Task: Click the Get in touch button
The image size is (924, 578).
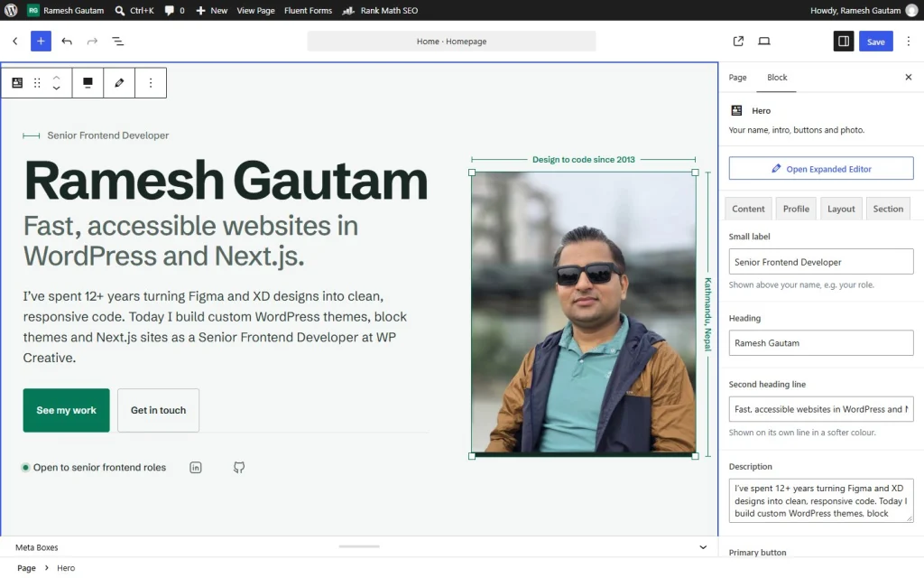Action: (x=158, y=410)
